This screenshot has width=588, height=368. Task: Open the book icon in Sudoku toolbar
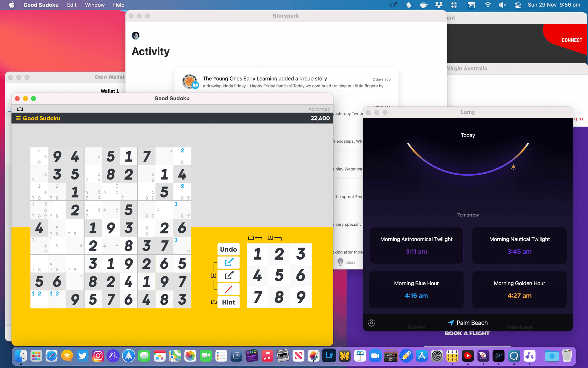(20, 109)
